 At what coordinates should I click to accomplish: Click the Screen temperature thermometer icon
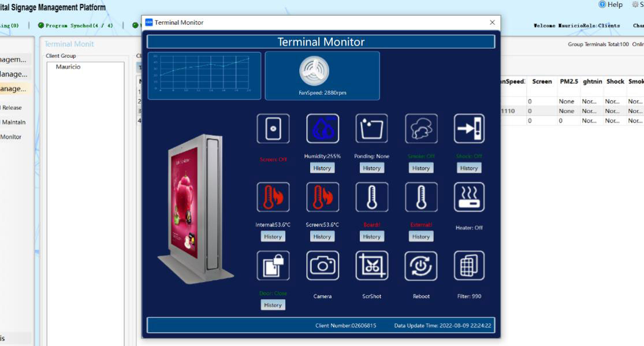(322, 197)
